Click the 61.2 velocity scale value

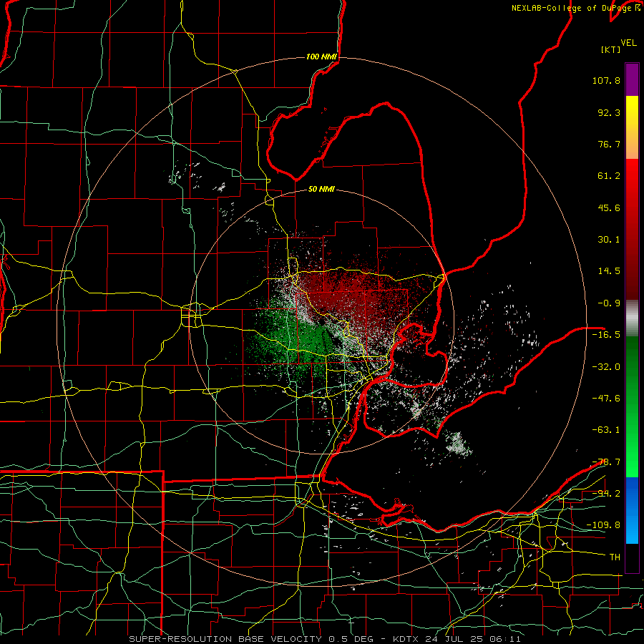pyautogui.click(x=609, y=176)
